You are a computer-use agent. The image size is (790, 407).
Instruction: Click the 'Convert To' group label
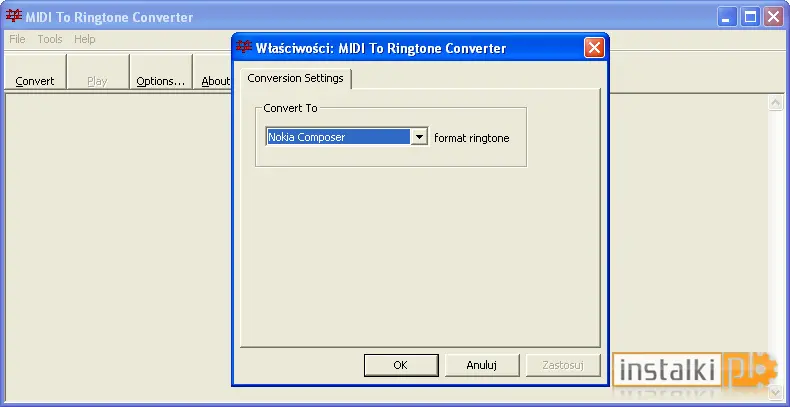point(290,108)
